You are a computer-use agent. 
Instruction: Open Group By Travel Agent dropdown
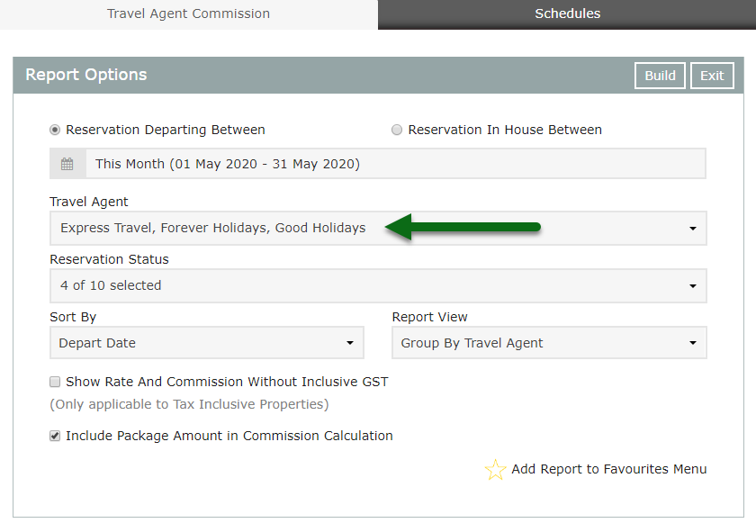point(549,343)
